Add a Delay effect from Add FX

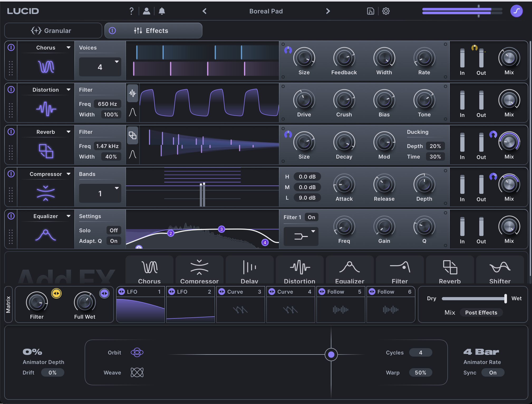point(250,270)
